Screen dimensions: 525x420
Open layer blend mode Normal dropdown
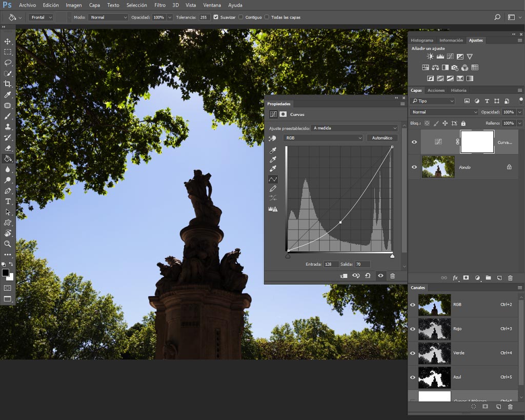(x=444, y=112)
